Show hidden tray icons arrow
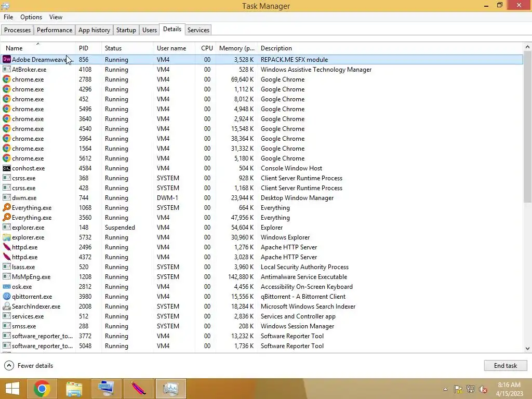The height and width of the screenshot is (399, 532). pyautogui.click(x=445, y=389)
